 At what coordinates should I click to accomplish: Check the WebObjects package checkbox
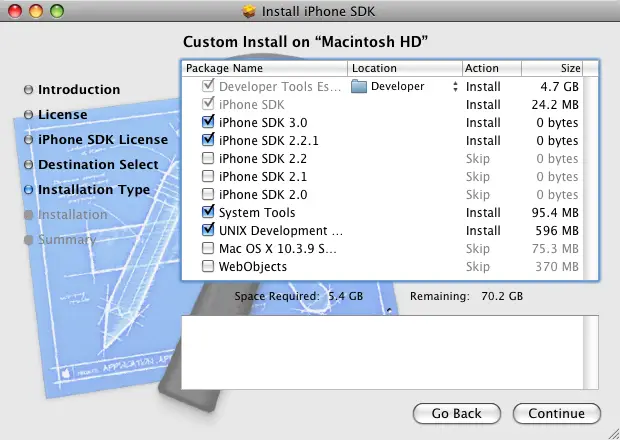coord(208,267)
